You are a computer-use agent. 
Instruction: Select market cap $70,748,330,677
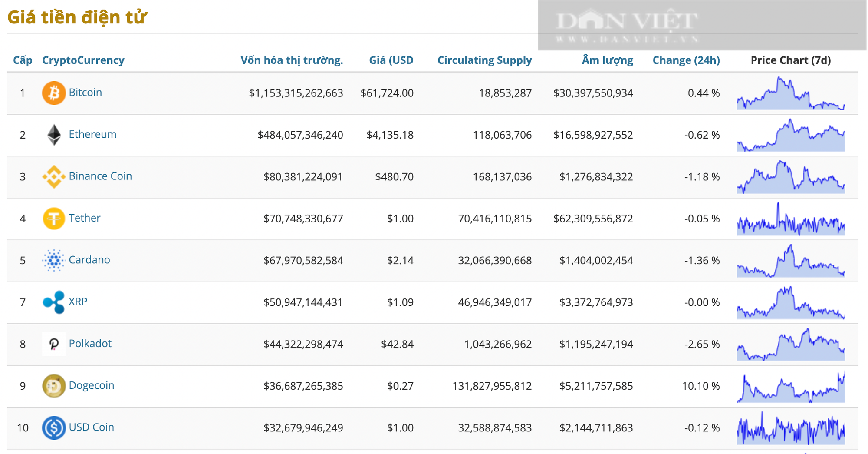click(x=303, y=219)
